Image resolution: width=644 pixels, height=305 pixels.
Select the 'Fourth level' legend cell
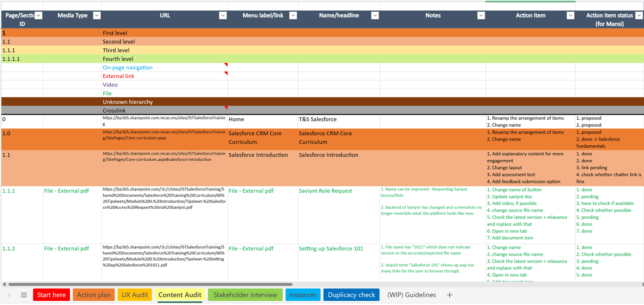point(165,59)
